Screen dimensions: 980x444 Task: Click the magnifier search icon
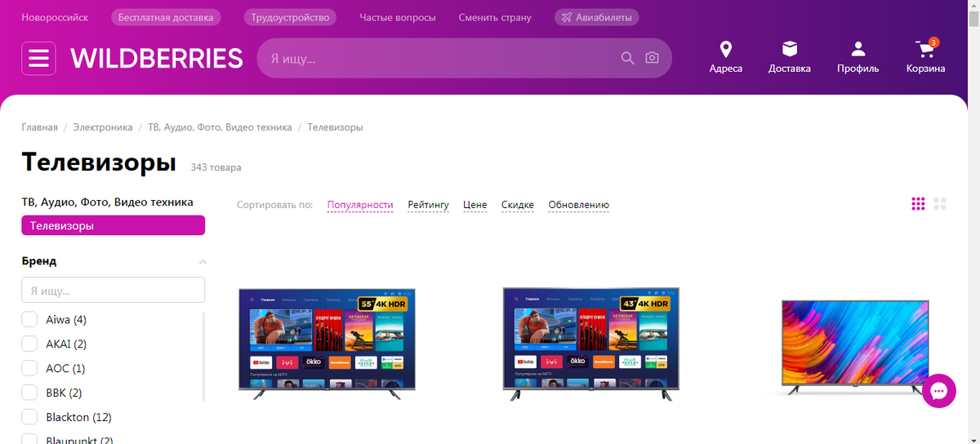(628, 58)
